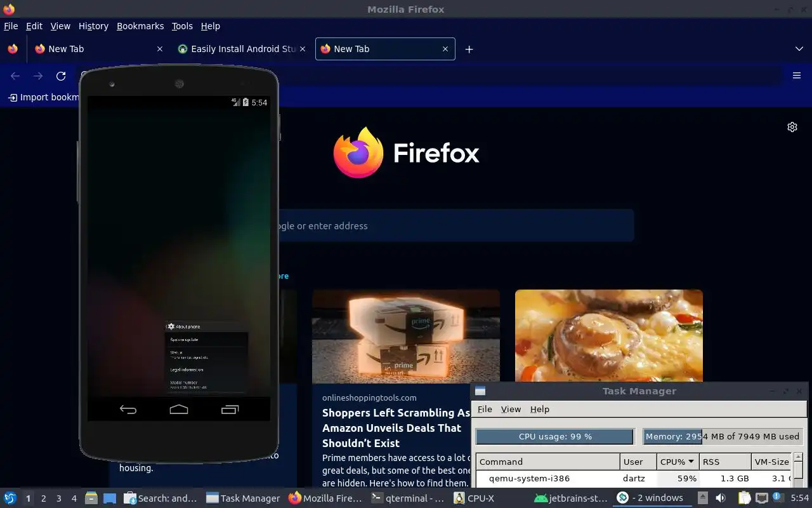This screenshot has width=812, height=508.
Task: Click the onlineshoppingtools.com source link
Action: [369, 398]
